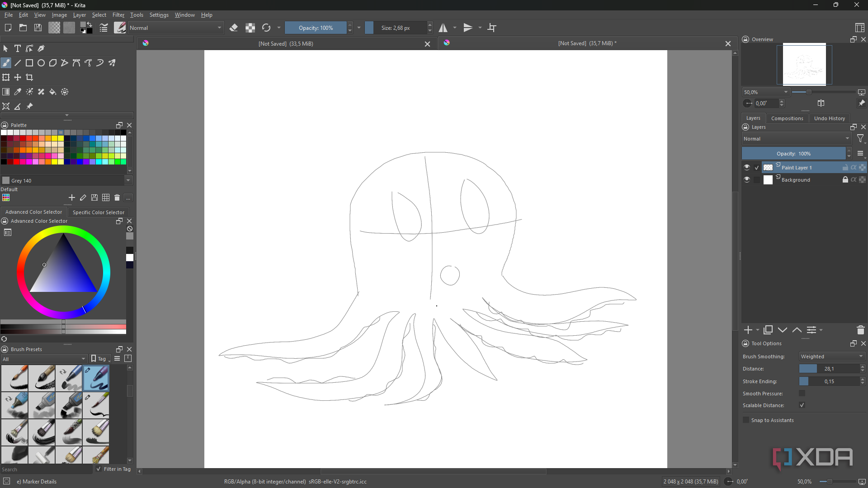Viewport: 868px width, 488px height.
Task: Open the 50,0% zoom dropdown in Overview
Action: point(766,92)
